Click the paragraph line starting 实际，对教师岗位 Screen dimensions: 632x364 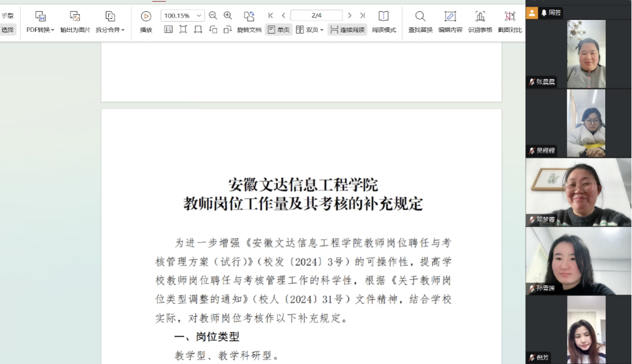click(x=252, y=318)
